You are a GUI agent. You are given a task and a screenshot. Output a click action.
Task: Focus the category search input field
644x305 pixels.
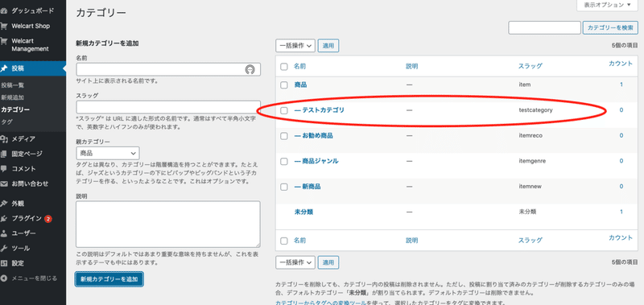coord(545,27)
